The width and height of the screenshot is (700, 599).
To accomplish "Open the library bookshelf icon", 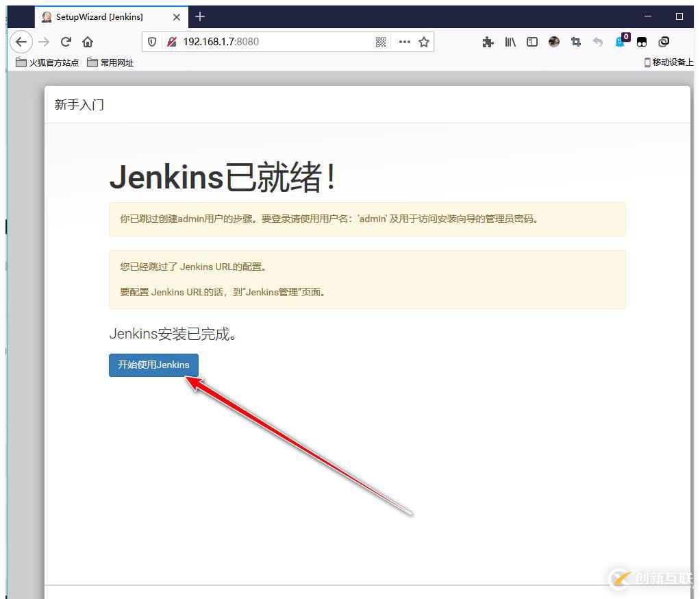I will point(510,42).
